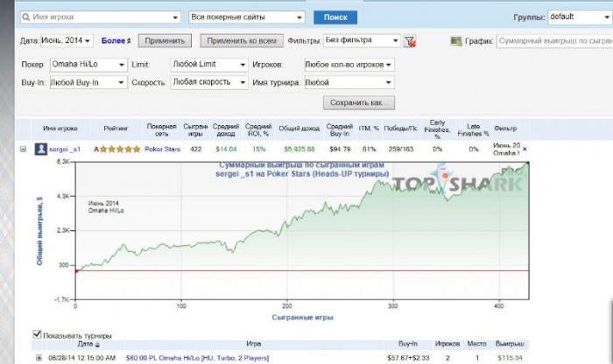Image resolution: width=613 pixels, height=364 pixels.
Task: Click the $115.34 winnings value
Action: coord(510,358)
